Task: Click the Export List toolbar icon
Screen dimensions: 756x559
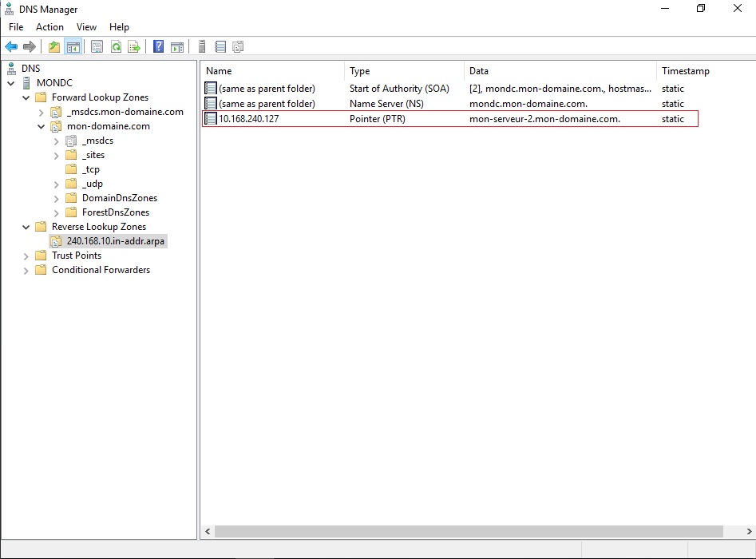Action: 134,47
